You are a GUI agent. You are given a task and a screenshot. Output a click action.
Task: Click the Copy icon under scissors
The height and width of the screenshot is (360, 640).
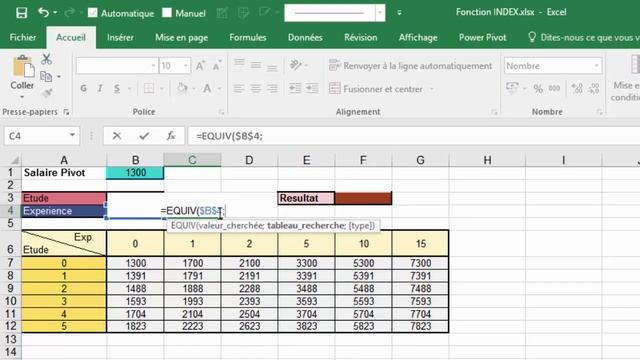pos(46,76)
